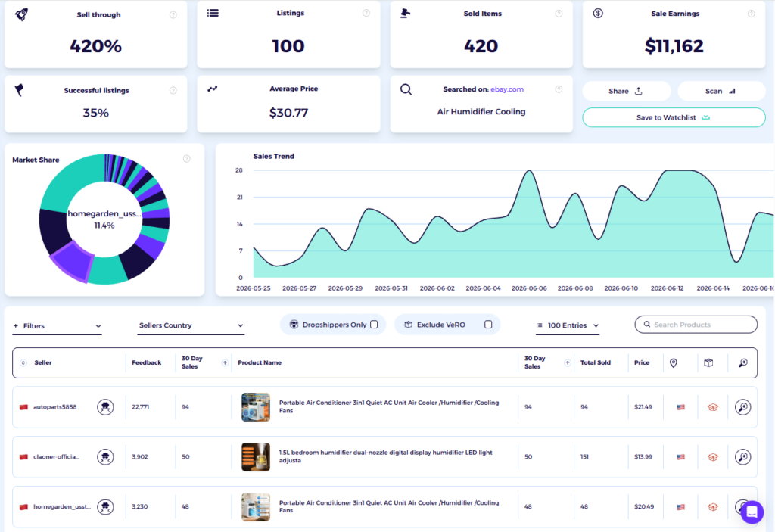775x532 pixels.
Task: Enable the Exclude VeRO checkbox
Action: [x=488, y=325]
